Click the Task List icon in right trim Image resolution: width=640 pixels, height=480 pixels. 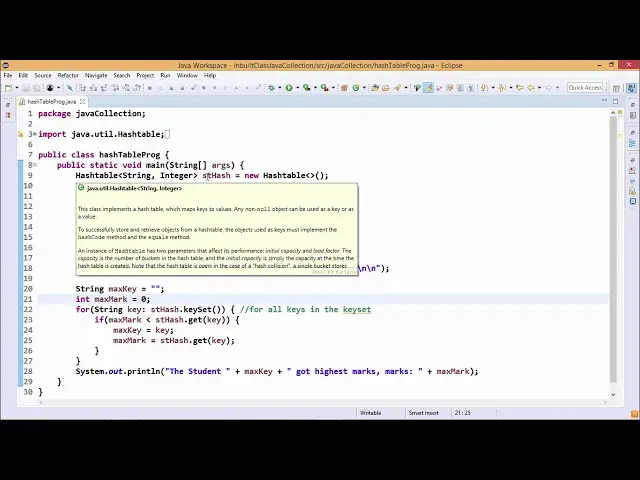click(632, 116)
